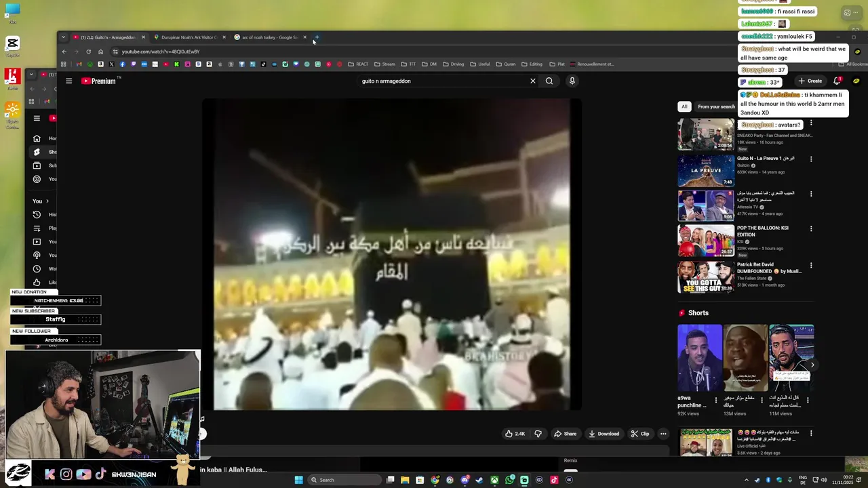Open Xbox app from the taskbar

[x=494, y=480]
